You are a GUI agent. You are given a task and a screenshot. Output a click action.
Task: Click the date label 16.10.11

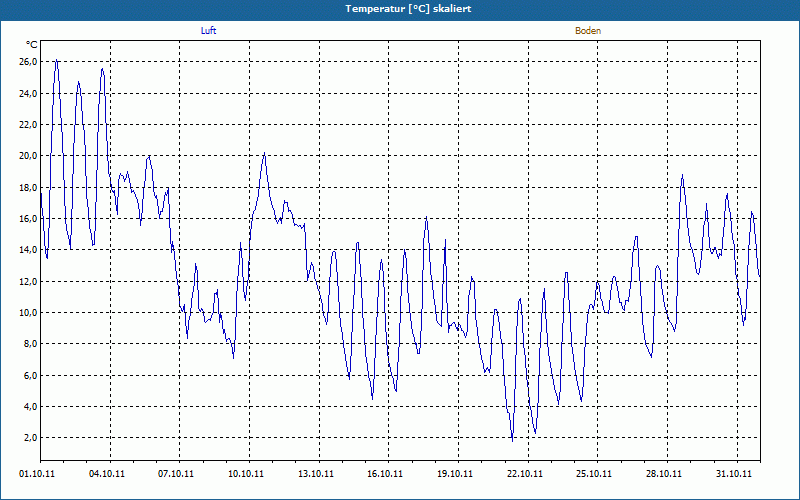(385, 473)
